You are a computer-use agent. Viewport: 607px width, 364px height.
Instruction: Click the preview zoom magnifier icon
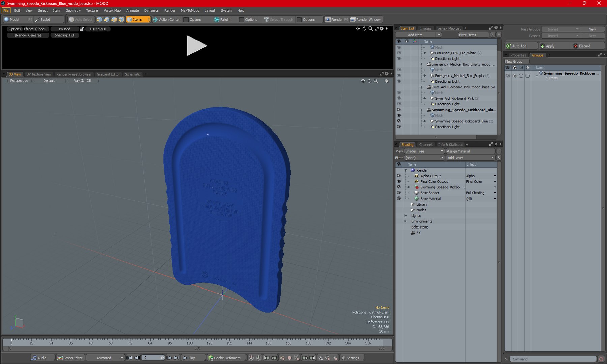coord(370,29)
